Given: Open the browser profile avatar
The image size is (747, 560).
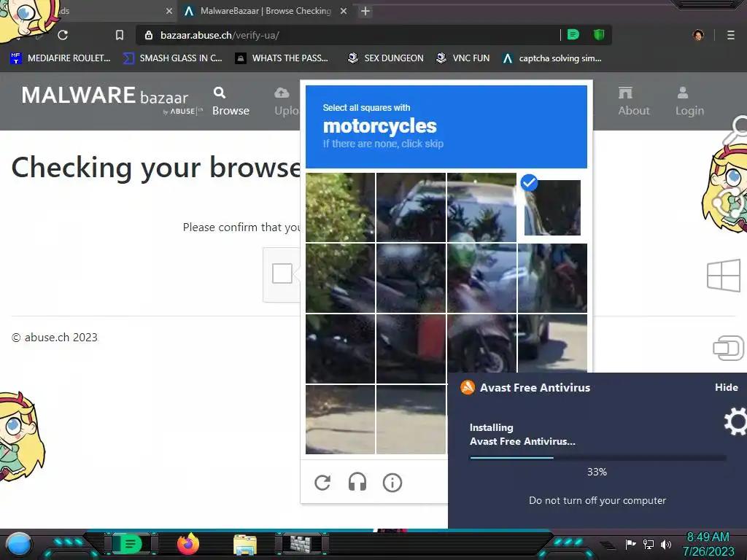Looking at the screenshot, I should (x=698, y=35).
